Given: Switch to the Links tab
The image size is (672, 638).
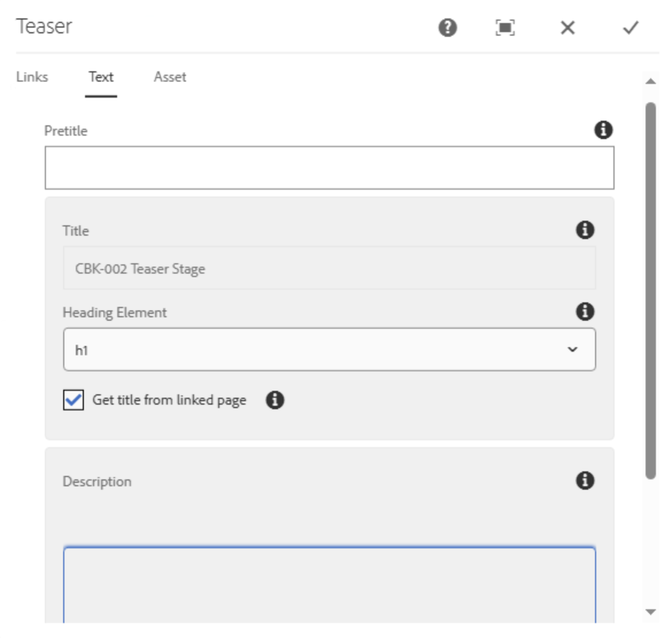Looking at the screenshot, I should click(32, 77).
